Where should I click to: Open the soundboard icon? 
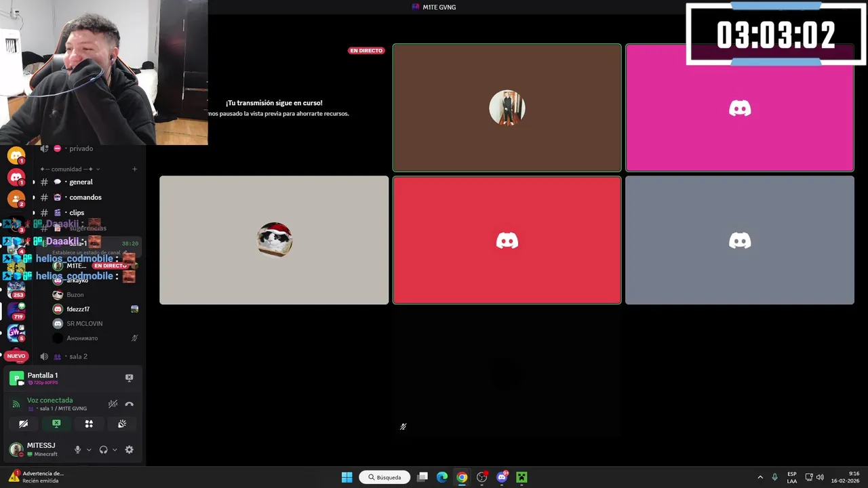tap(122, 424)
